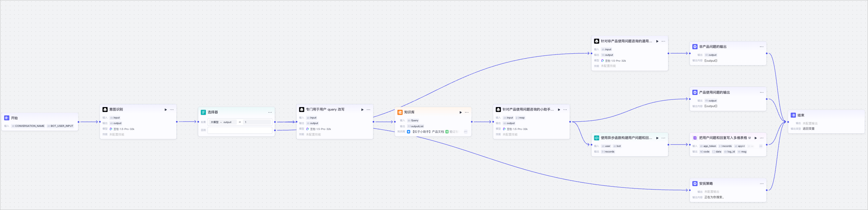Click the 选择器 IF node icon
This screenshot has width=868, height=210.
click(203, 112)
